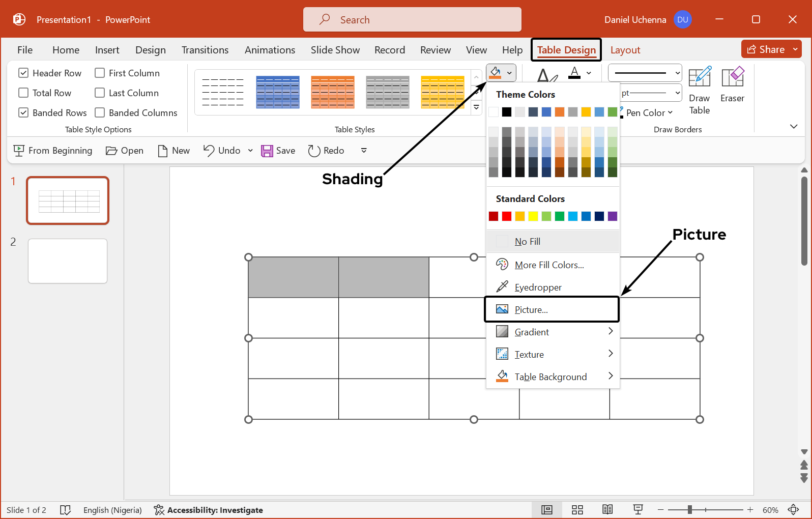Uncheck the Header Row option
812x519 pixels.
[23, 73]
